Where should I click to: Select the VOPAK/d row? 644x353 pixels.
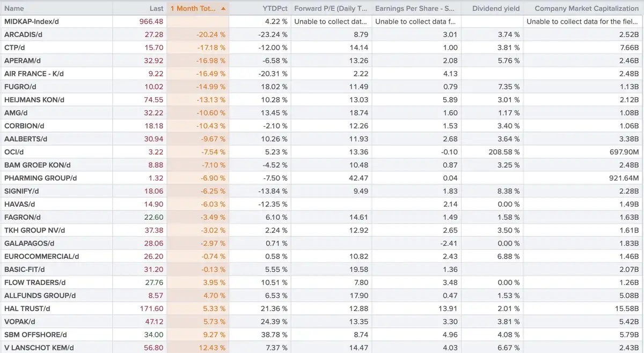(x=322, y=321)
